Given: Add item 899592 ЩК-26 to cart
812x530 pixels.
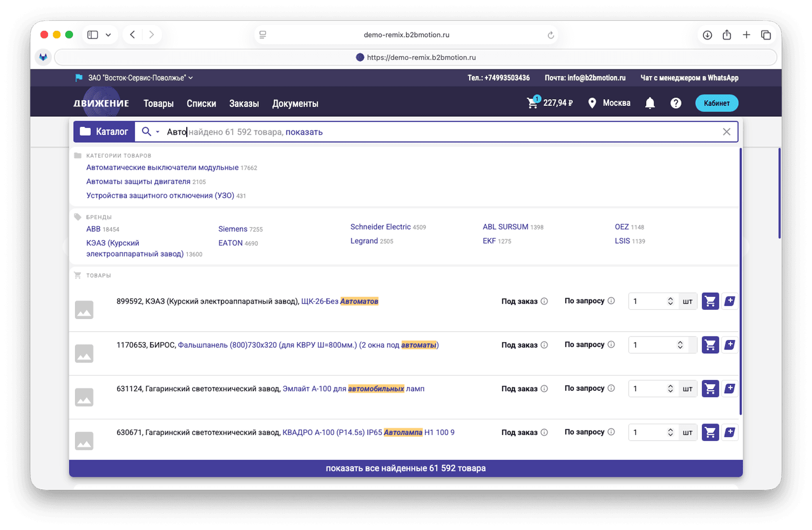Looking at the screenshot, I should (710, 301).
